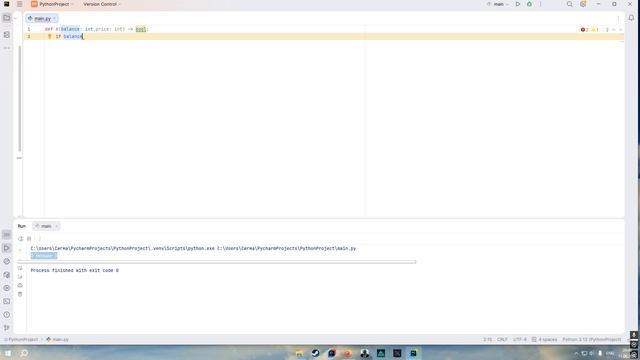Print the Run console output
Screen dimensions: 640x360
20,285
